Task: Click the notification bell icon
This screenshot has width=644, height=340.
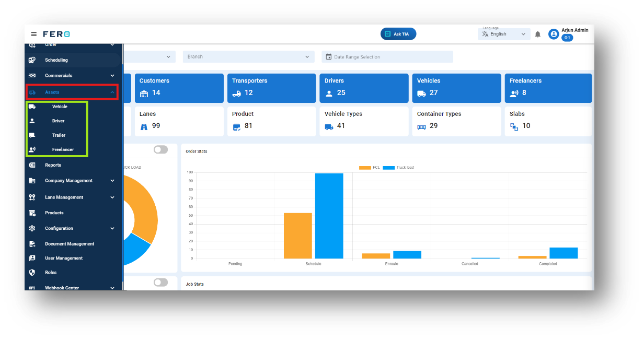Action: point(538,34)
